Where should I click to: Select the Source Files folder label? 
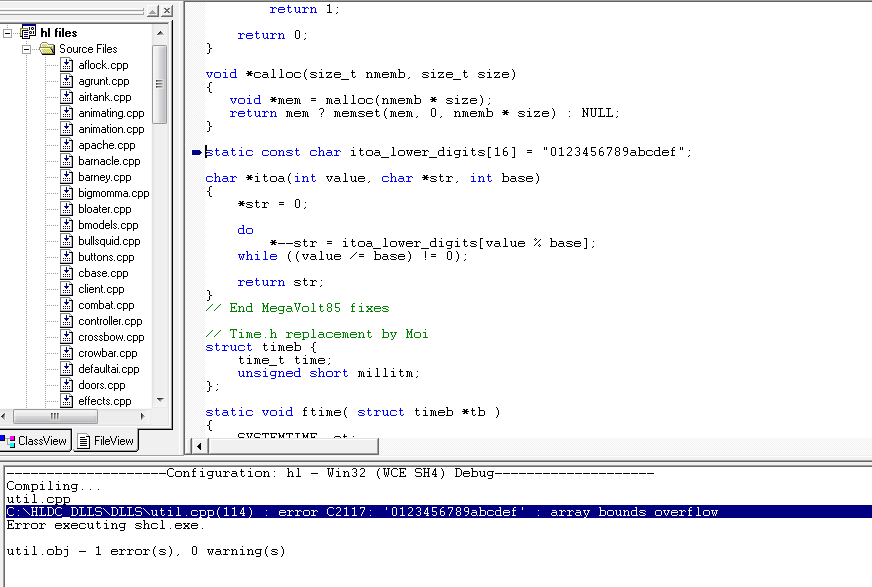click(x=88, y=49)
